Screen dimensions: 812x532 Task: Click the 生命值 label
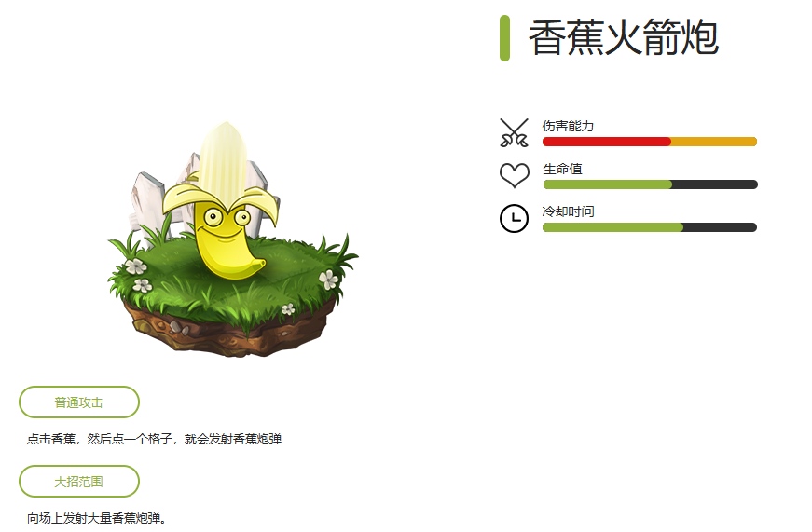tap(562, 169)
